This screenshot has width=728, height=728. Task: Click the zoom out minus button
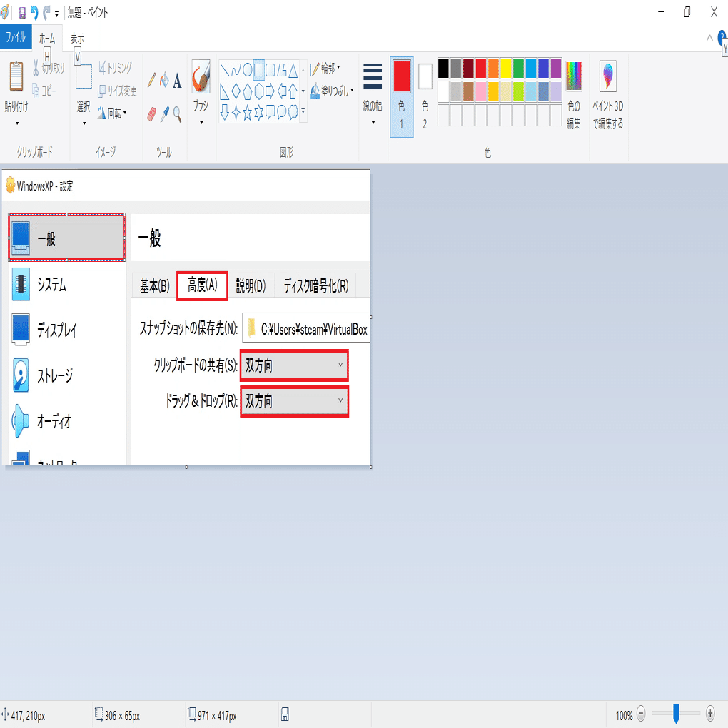click(x=641, y=713)
